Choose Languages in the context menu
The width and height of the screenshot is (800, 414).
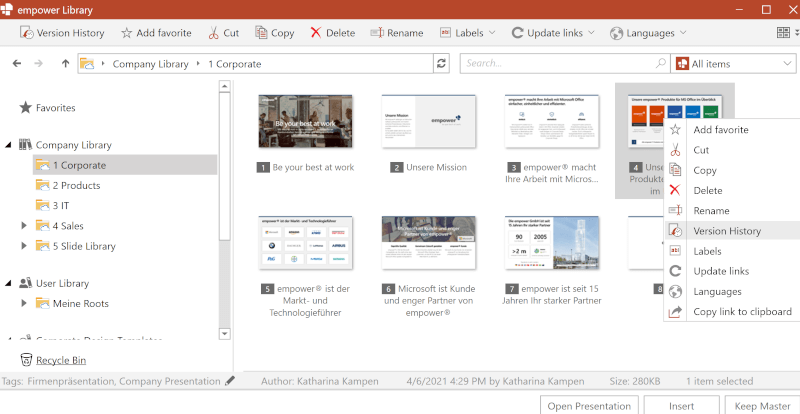[x=732, y=291]
